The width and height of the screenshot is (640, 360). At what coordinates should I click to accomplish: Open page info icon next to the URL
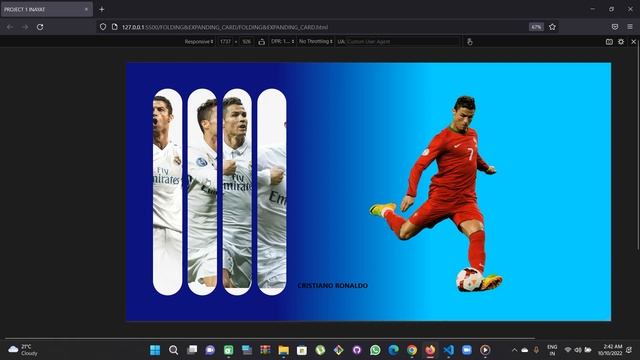[x=115, y=27]
